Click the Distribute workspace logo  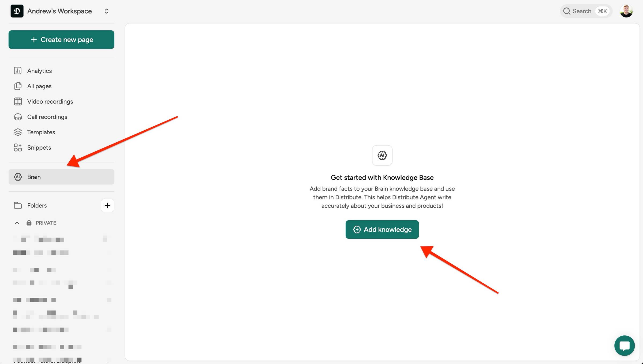click(x=17, y=11)
